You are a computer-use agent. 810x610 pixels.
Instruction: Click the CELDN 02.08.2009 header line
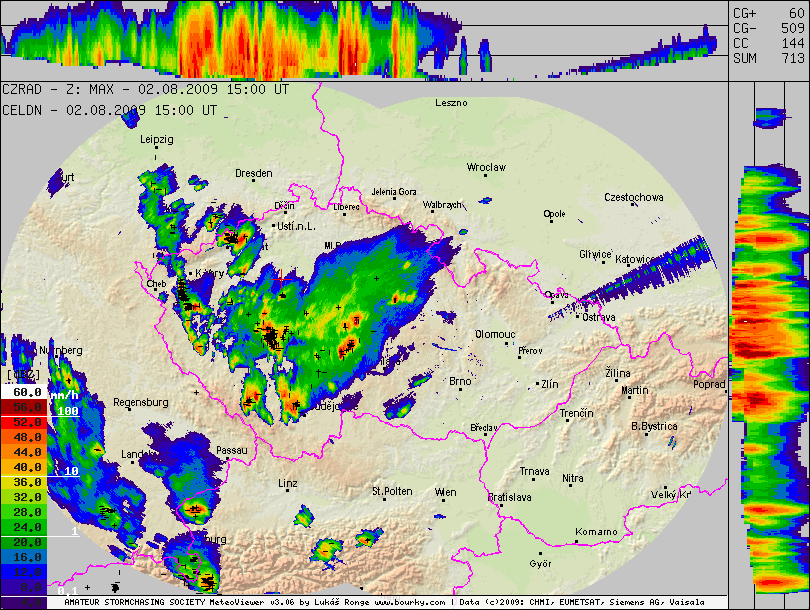(110, 110)
